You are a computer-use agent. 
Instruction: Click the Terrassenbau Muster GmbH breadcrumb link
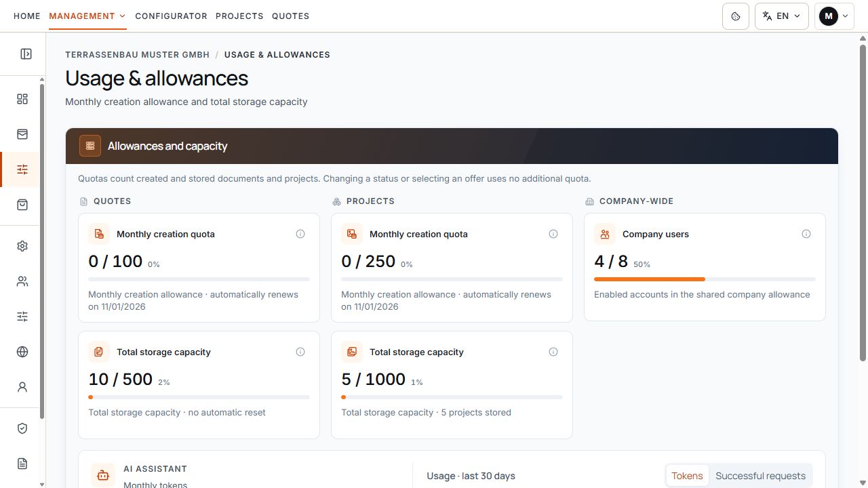[x=138, y=55]
